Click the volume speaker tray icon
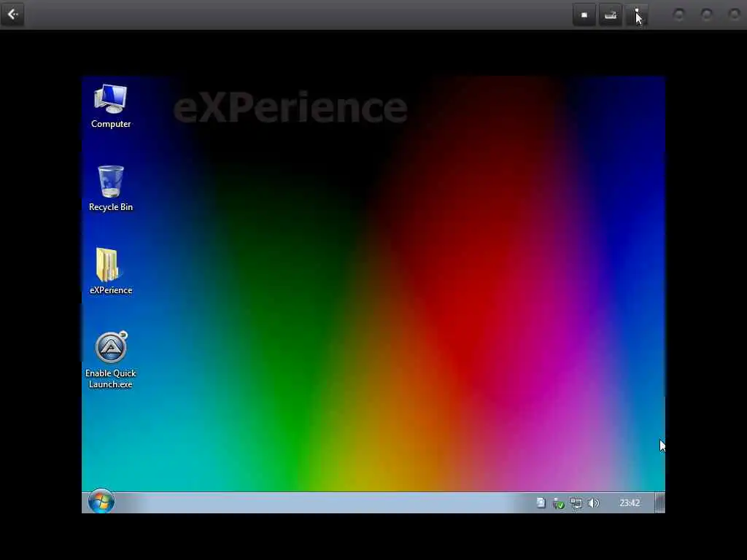Image resolution: width=747 pixels, height=560 pixels. tap(594, 503)
